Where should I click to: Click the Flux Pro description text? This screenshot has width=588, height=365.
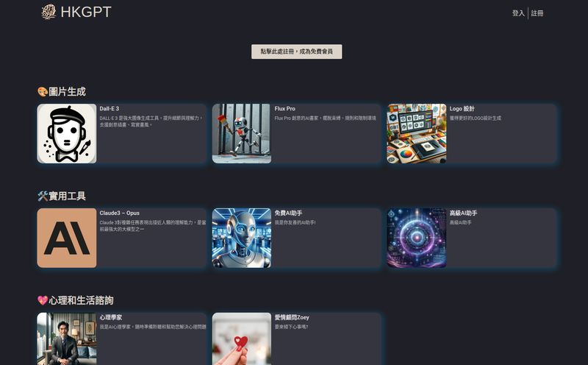point(325,118)
